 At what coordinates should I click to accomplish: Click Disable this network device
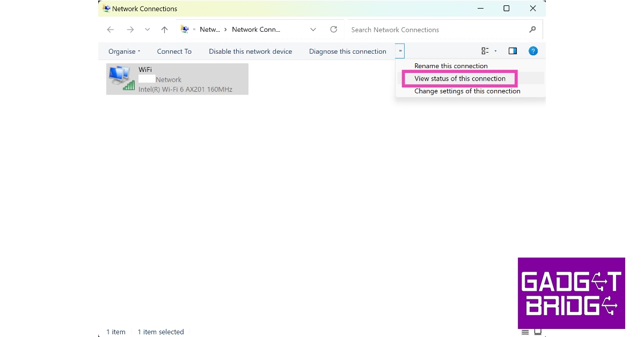coord(250,52)
